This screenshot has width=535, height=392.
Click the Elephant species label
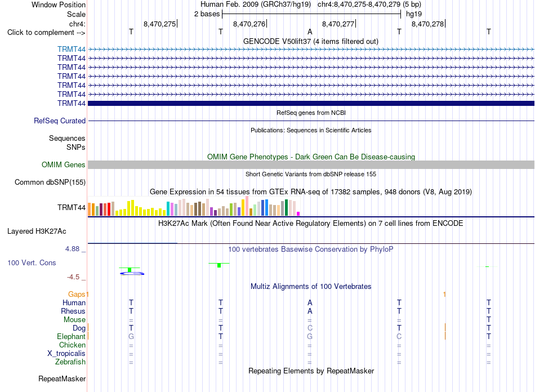click(x=71, y=336)
